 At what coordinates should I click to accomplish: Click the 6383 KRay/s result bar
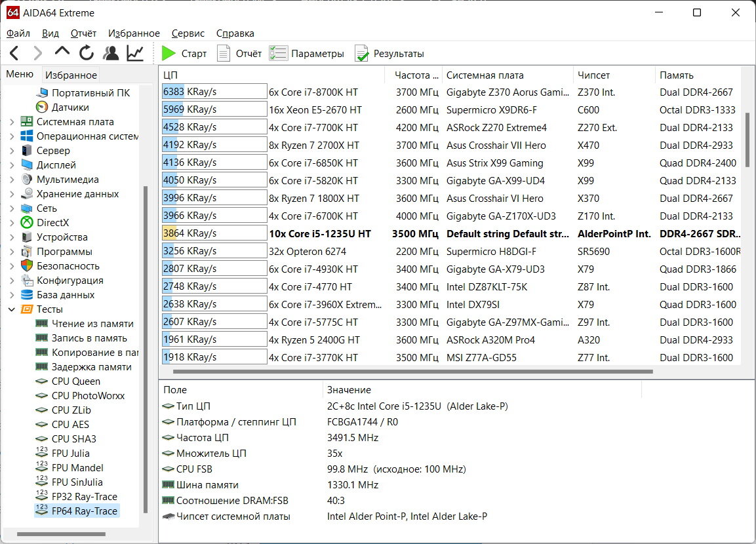214,92
